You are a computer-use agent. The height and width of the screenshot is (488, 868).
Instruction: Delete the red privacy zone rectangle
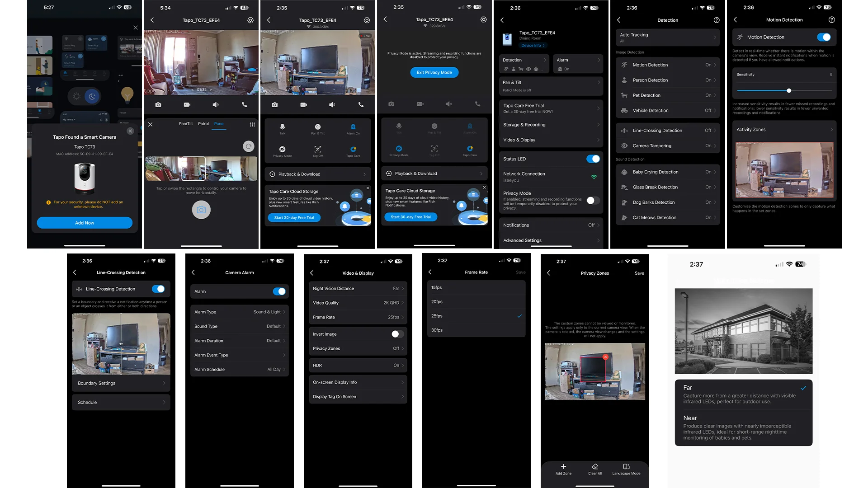[605, 357]
